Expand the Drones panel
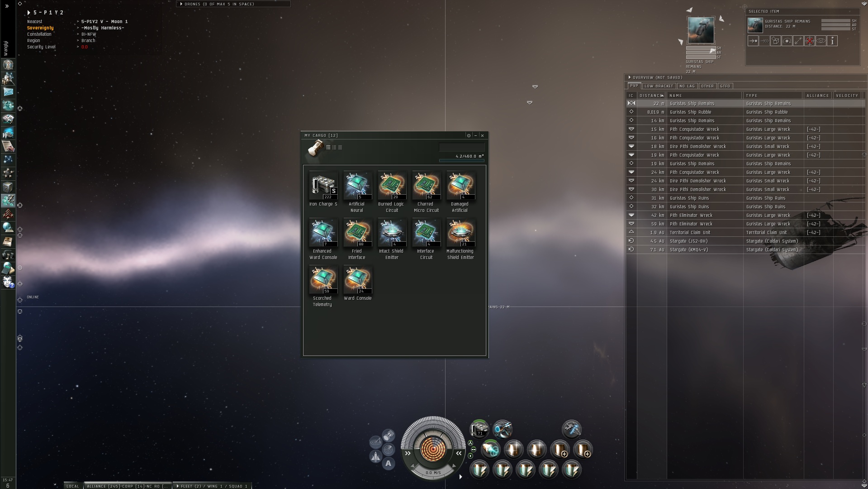The image size is (868, 489). [181, 4]
